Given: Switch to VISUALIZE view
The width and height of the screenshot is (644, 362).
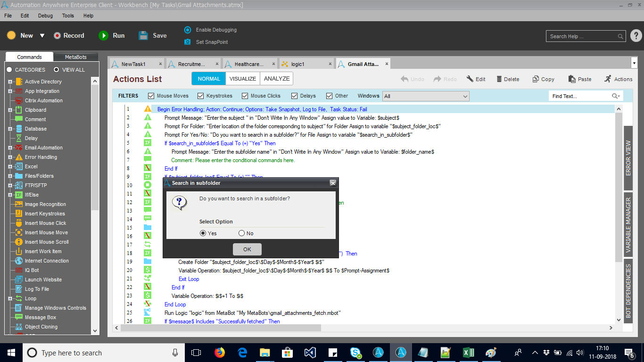Looking at the screenshot, I should click(243, 79).
